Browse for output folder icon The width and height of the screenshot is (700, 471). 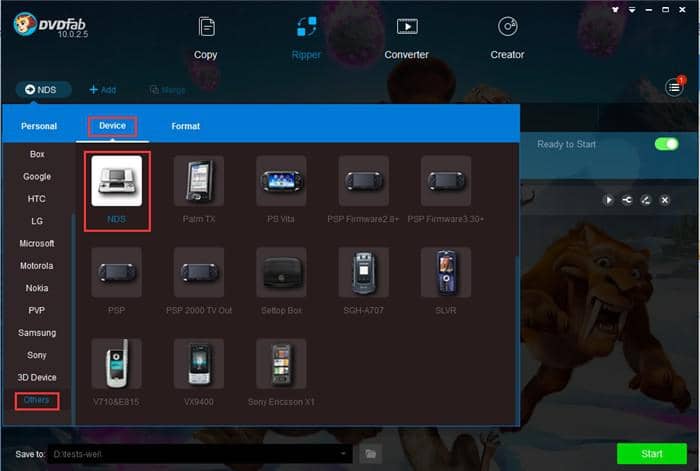click(x=371, y=454)
